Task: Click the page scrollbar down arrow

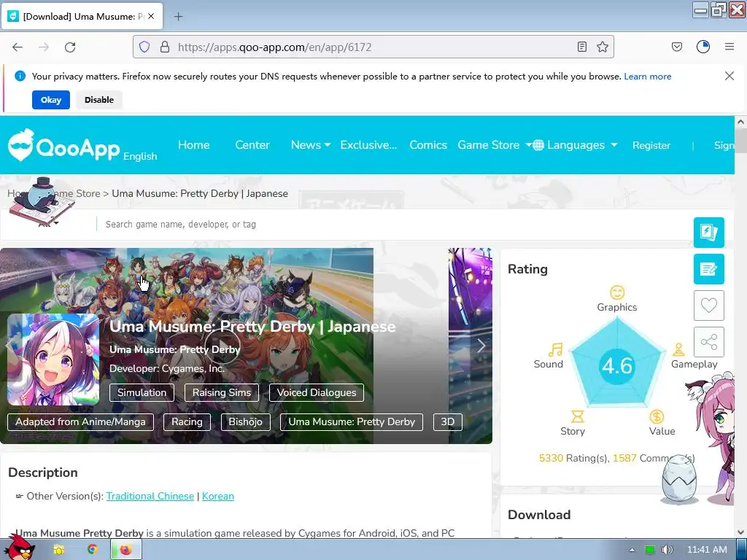Action: click(x=740, y=532)
